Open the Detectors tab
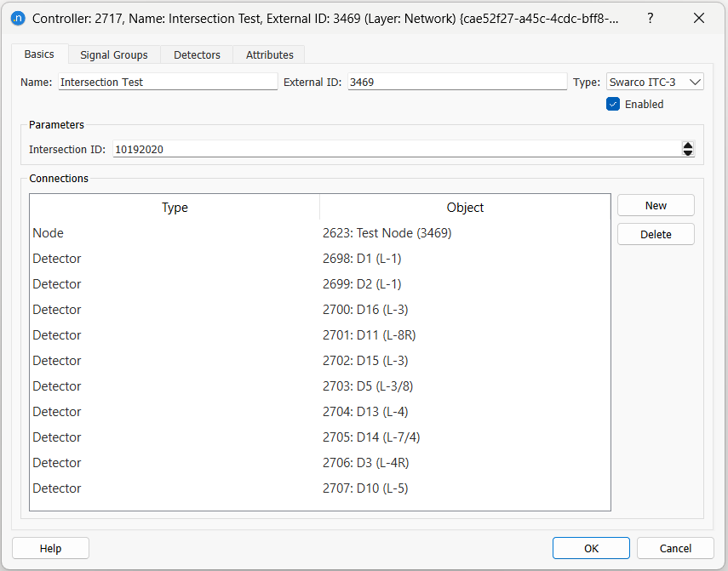This screenshot has height=571, width=728. tap(197, 54)
